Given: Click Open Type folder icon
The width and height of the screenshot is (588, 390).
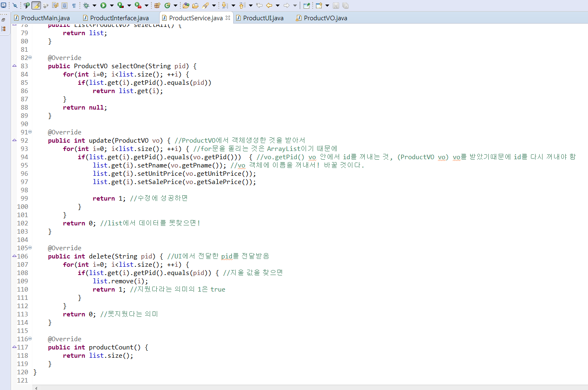Looking at the screenshot, I should click(186, 5).
